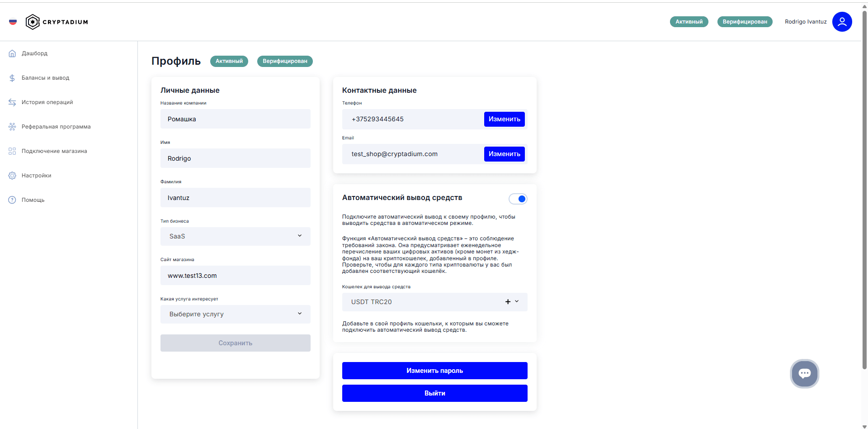Open language selector Russian flag icon

[13, 22]
